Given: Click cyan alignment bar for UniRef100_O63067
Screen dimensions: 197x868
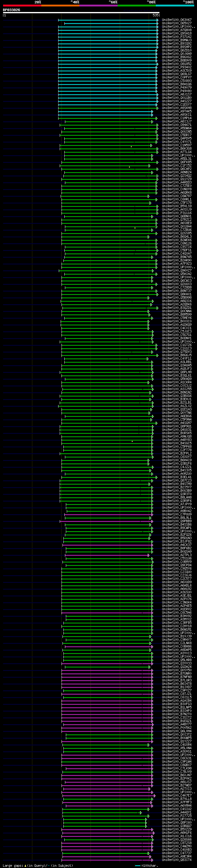Looking at the screenshot, I should tap(108, 20).
